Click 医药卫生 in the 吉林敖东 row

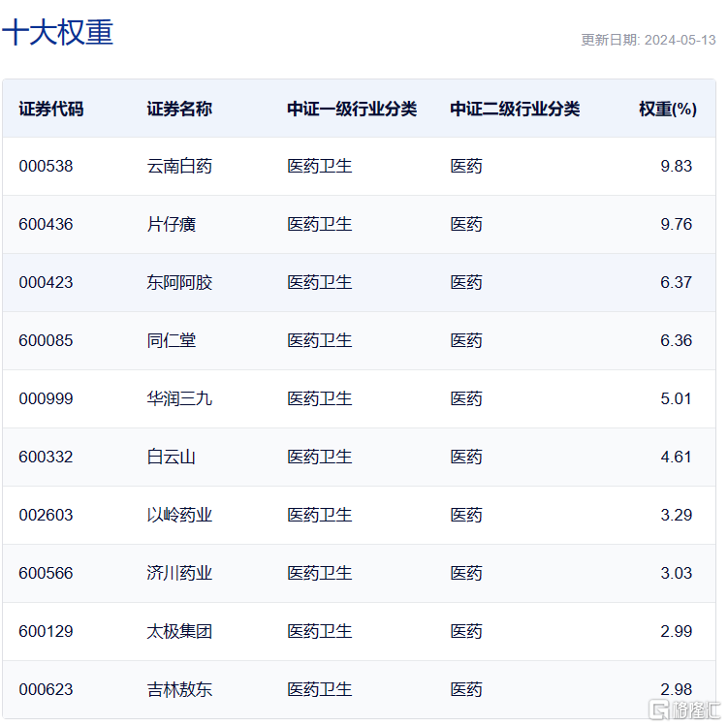pyautogui.click(x=320, y=689)
